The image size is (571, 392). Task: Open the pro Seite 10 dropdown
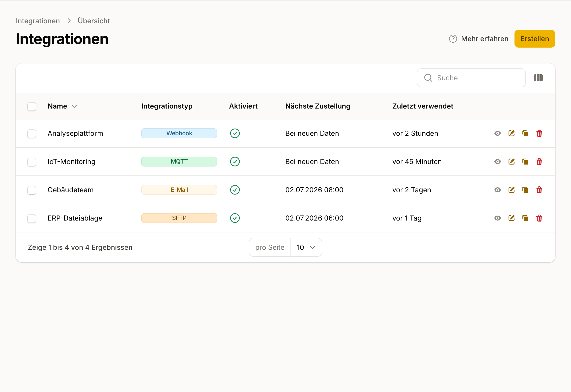pos(306,247)
